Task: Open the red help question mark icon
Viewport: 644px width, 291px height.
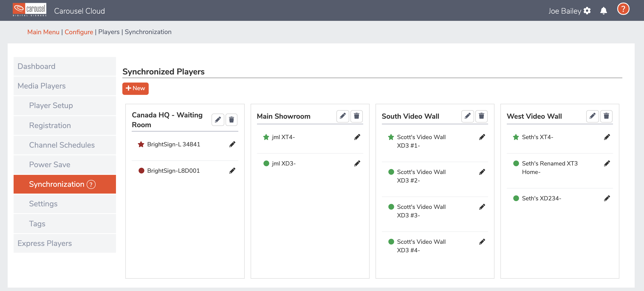Action: pos(623,9)
